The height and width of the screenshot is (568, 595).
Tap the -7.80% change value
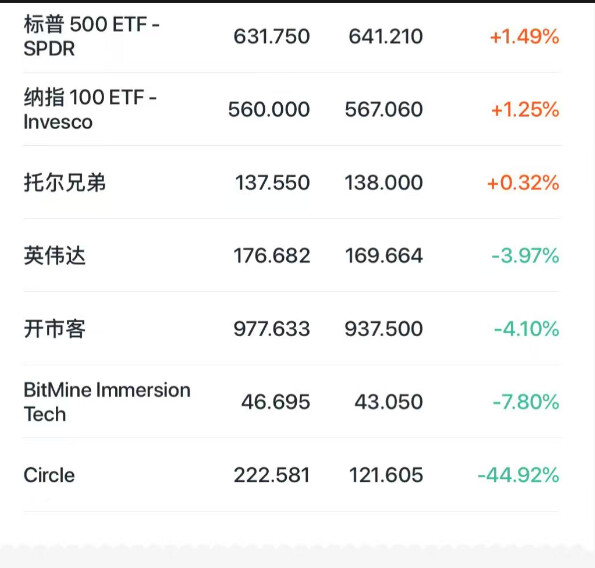526,402
